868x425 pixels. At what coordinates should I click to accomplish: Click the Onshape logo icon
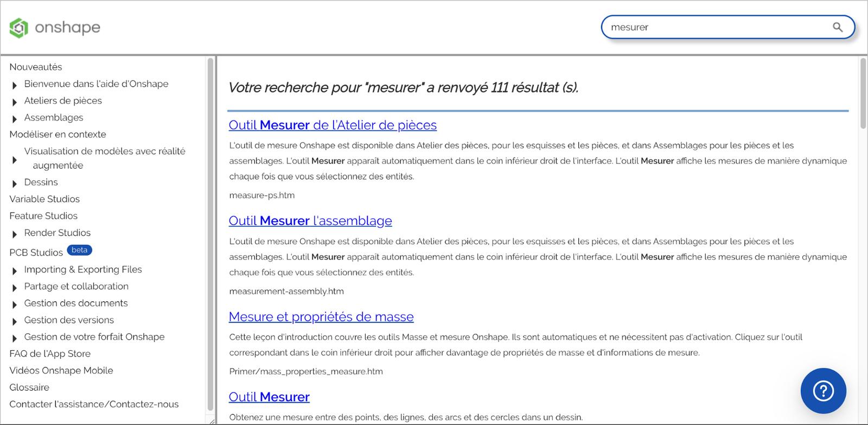coord(18,28)
